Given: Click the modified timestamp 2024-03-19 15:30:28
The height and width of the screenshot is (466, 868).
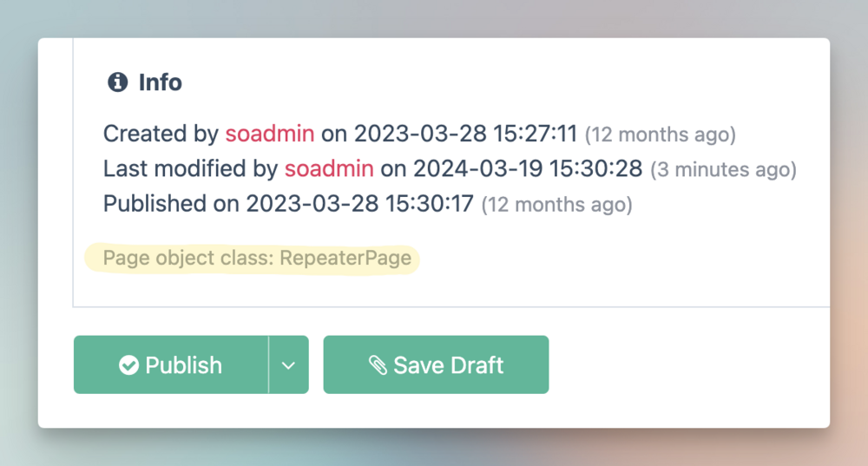Looking at the screenshot, I should [528, 168].
